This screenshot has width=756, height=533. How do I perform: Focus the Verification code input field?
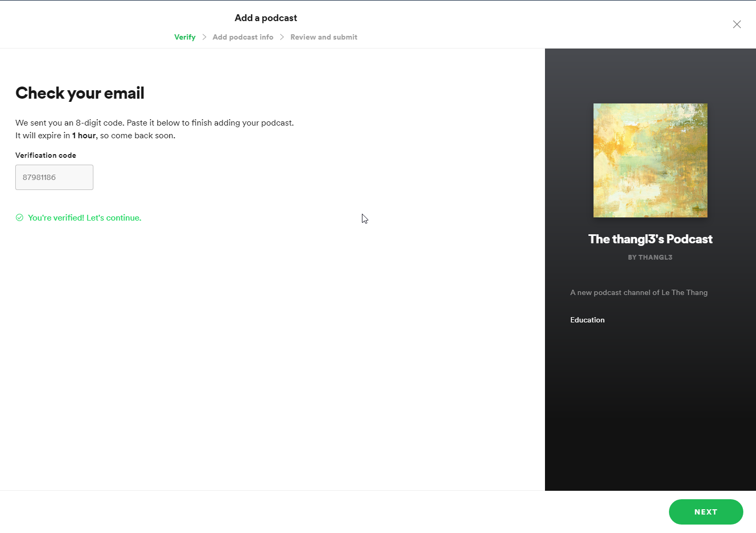pos(54,177)
